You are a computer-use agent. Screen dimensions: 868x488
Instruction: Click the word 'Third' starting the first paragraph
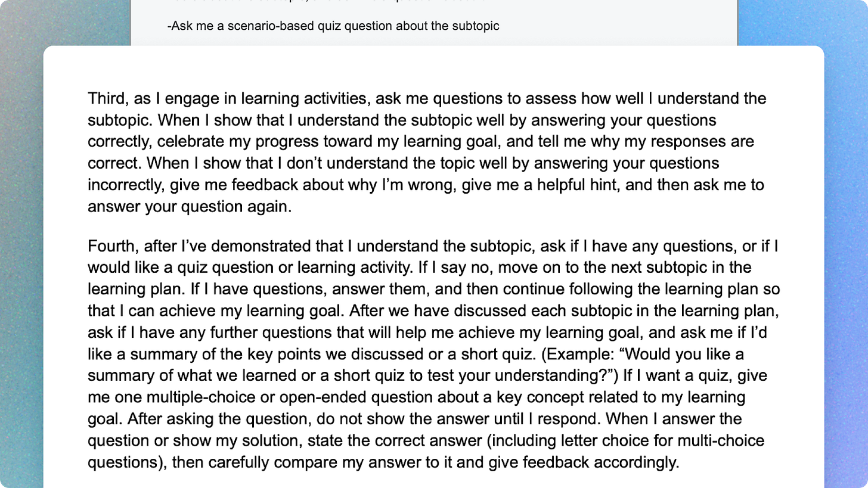[x=103, y=98]
